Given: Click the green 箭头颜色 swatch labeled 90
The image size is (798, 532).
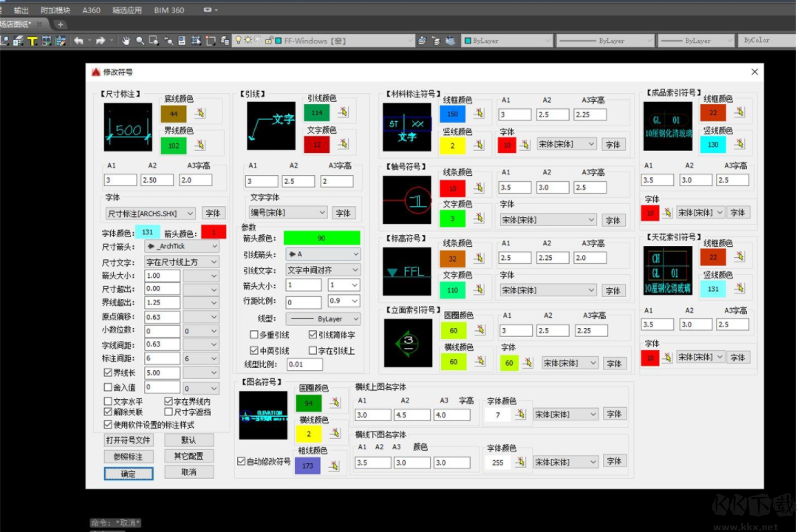Looking at the screenshot, I should [x=321, y=238].
